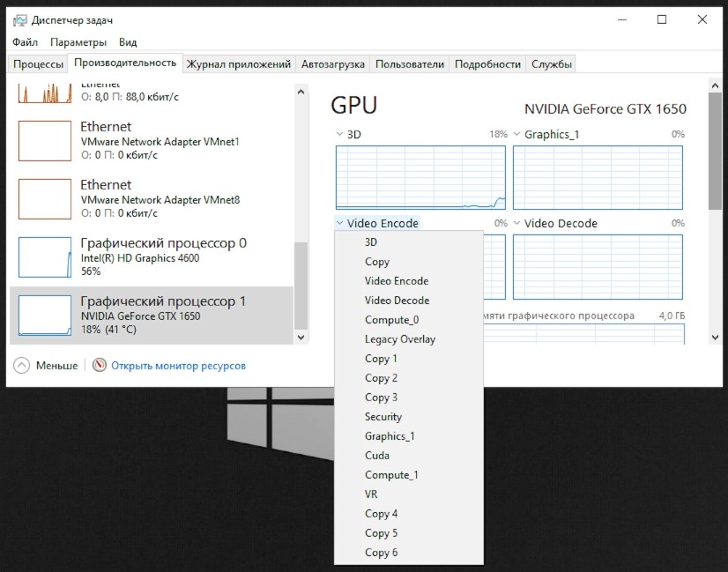Choose Copy 4 engine option
Screen dimensions: 728x572
click(x=409, y=514)
